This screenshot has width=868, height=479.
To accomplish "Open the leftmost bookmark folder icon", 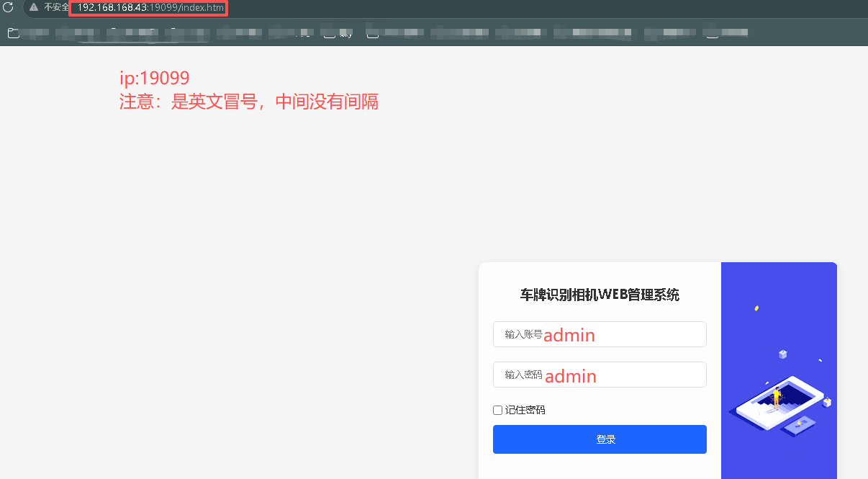I will point(12,32).
